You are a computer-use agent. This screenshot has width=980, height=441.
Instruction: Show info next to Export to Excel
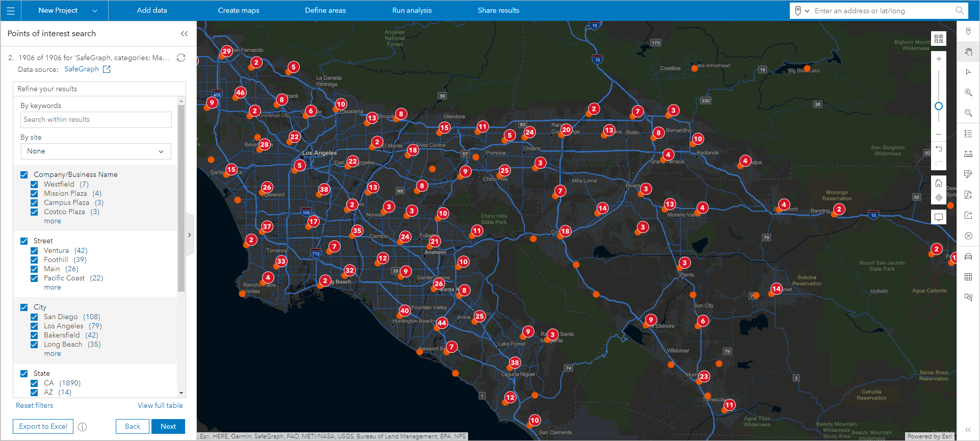pyautogui.click(x=83, y=427)
